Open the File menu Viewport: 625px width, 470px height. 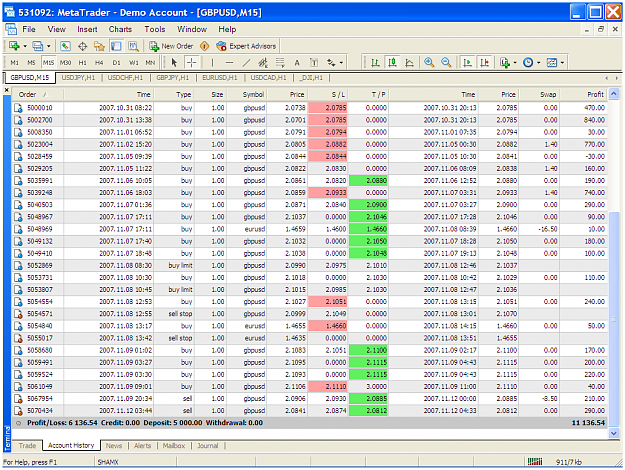coord(29,29)
